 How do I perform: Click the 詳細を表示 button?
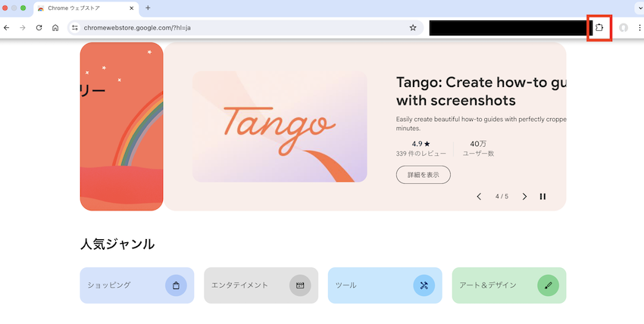tap(424, 175)
